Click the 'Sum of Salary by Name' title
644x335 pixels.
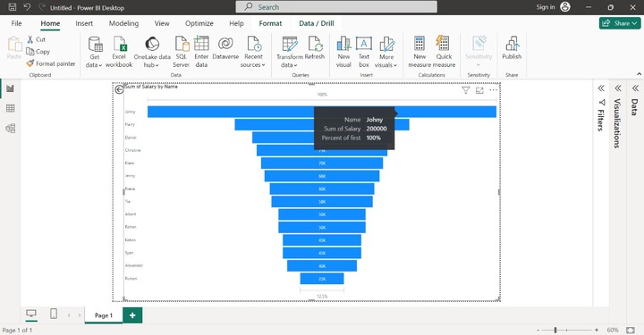[x=151, y=87]
